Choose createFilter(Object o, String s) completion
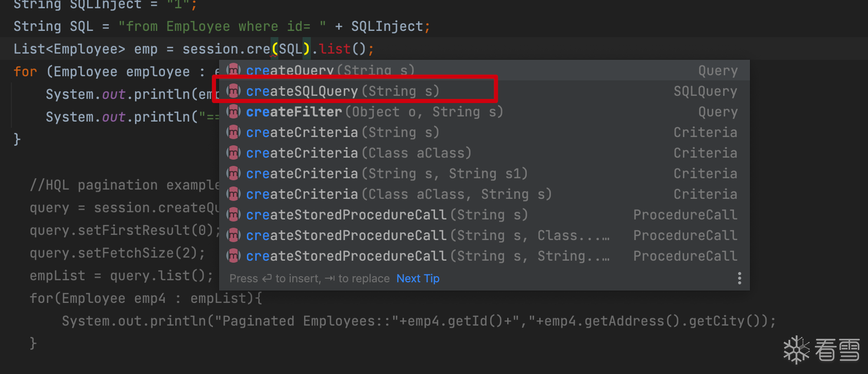 click(x=374, y=112)
